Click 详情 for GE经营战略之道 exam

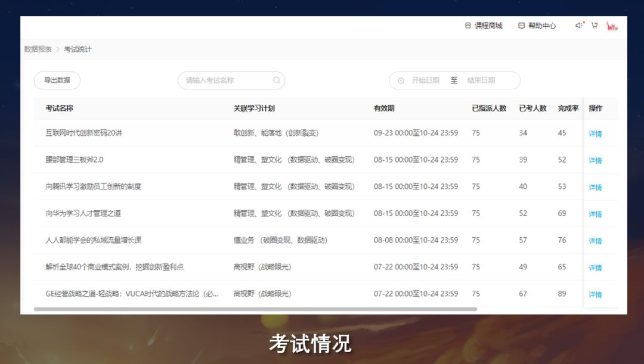click(x=595, y=294)
